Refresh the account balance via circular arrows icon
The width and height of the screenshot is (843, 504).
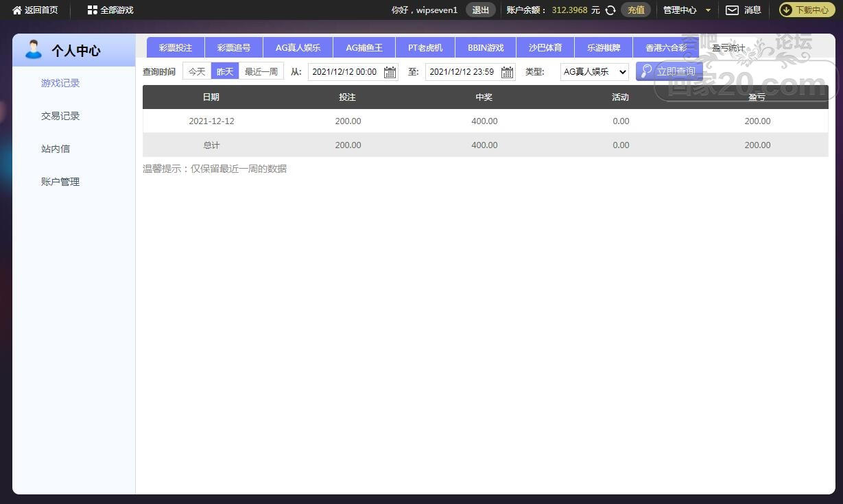610,10
